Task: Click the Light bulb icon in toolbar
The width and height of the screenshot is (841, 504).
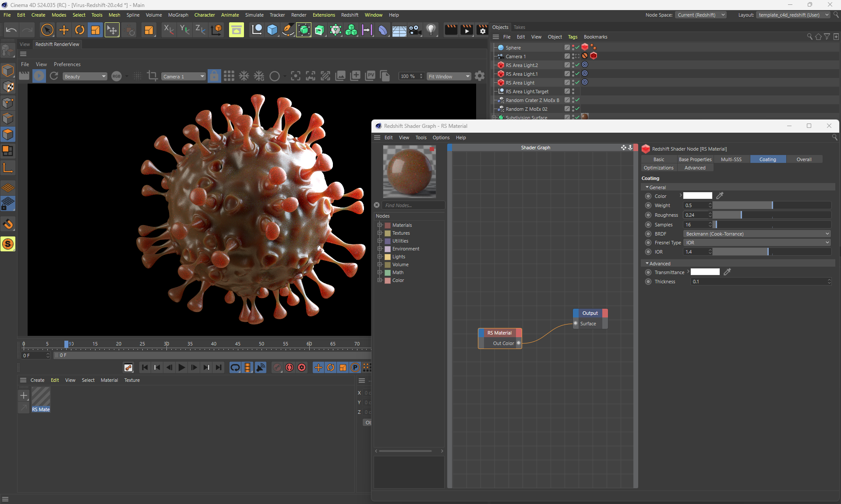Action: 431,30
